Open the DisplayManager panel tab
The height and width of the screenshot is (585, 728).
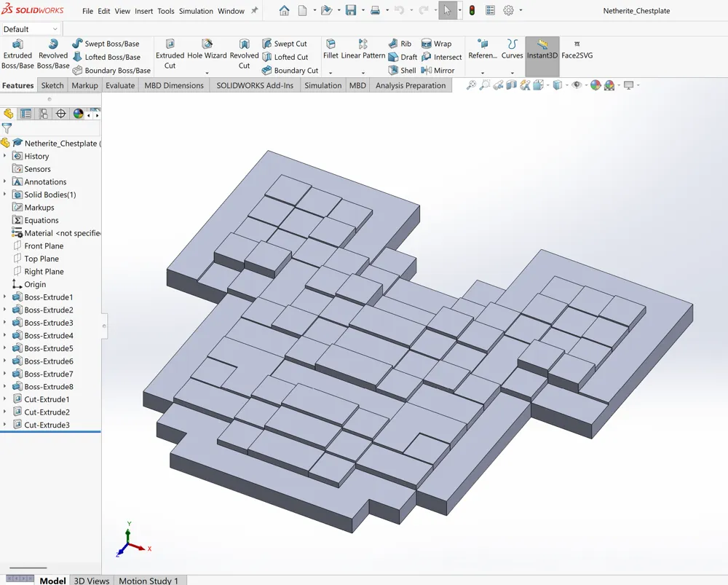click(79, 114)
